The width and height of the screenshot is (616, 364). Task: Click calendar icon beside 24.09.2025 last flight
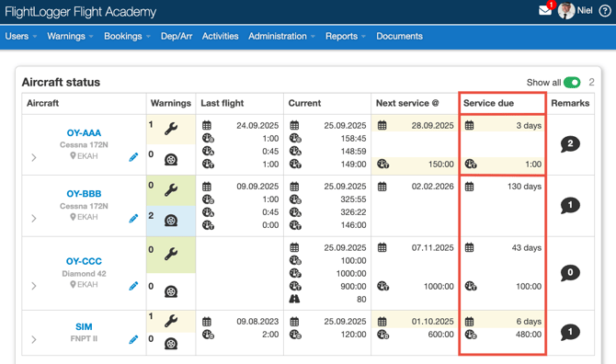[207, 125]
